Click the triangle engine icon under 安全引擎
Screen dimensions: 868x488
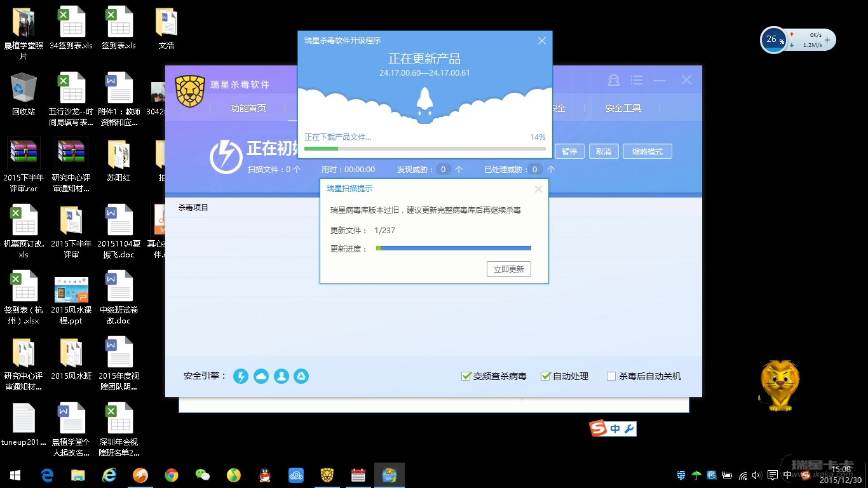point(301,376)
